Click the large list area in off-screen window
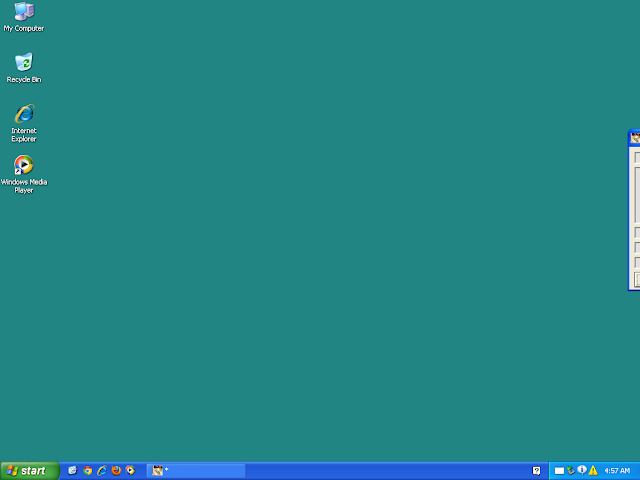The width and height of the screenshot is (640, 480). pyautogui.click(x=637, y=195)
